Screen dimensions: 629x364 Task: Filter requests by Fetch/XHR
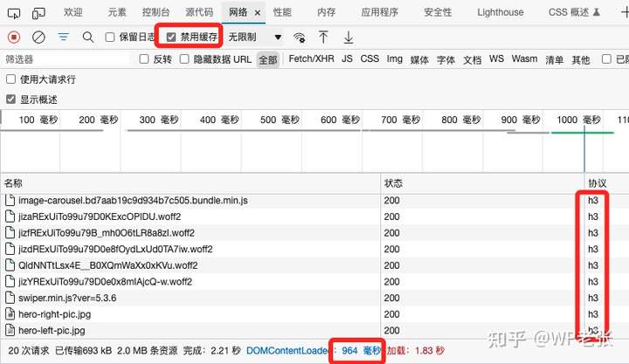pyautogui.click(x=311, y=59)
